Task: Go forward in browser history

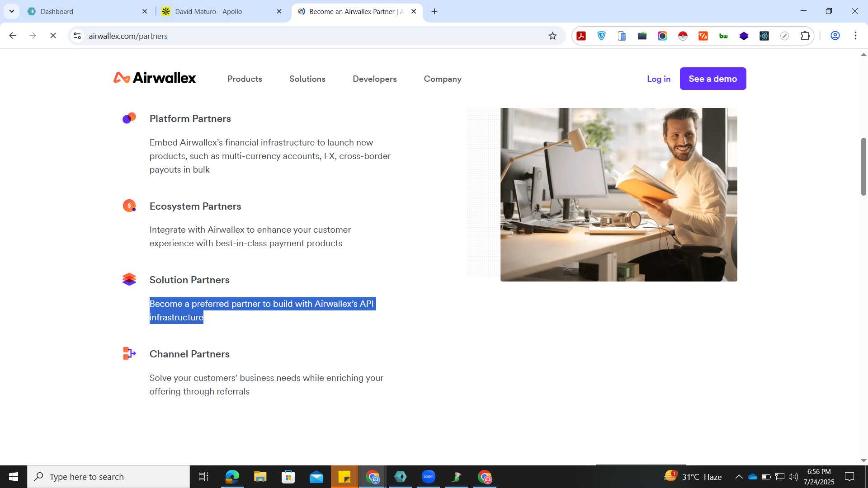Action: tap(33, 36)
